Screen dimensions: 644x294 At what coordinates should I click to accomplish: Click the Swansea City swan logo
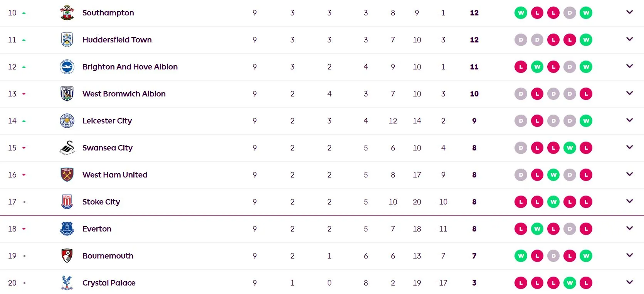[x=67, y=148]
